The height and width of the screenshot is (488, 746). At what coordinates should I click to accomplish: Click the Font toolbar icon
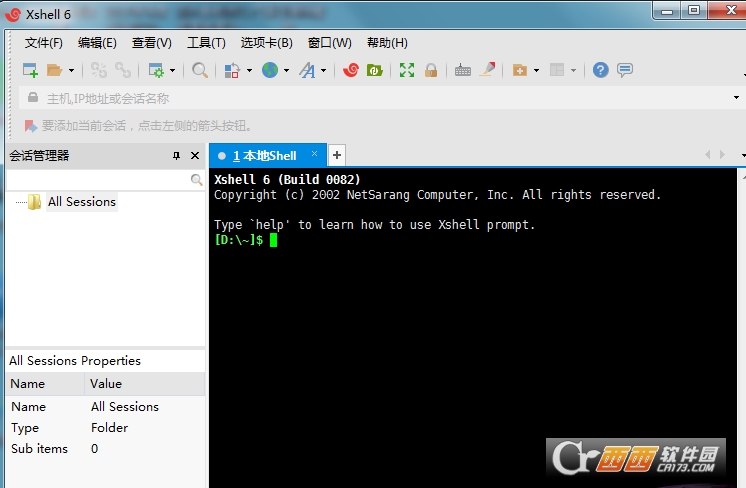(x=307, y=70)
